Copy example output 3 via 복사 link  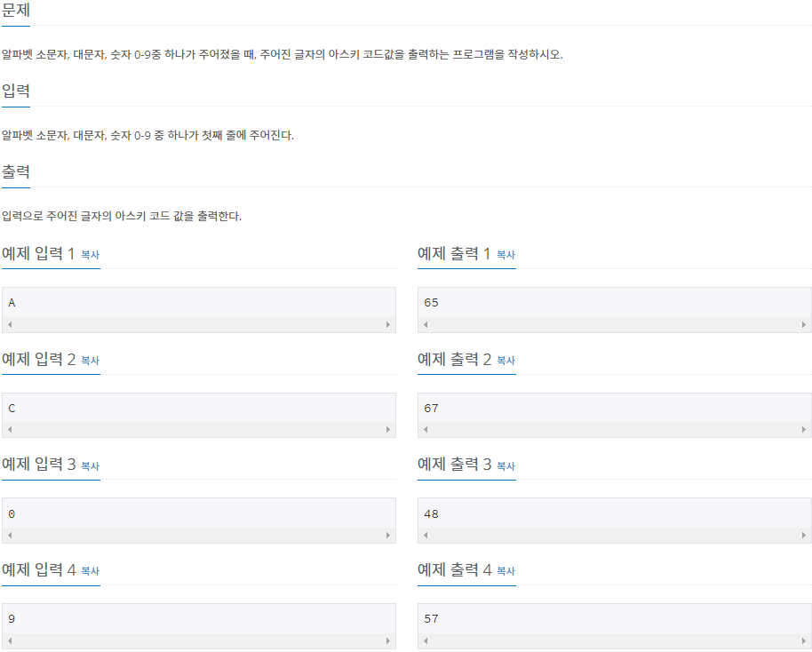[506, 466]
